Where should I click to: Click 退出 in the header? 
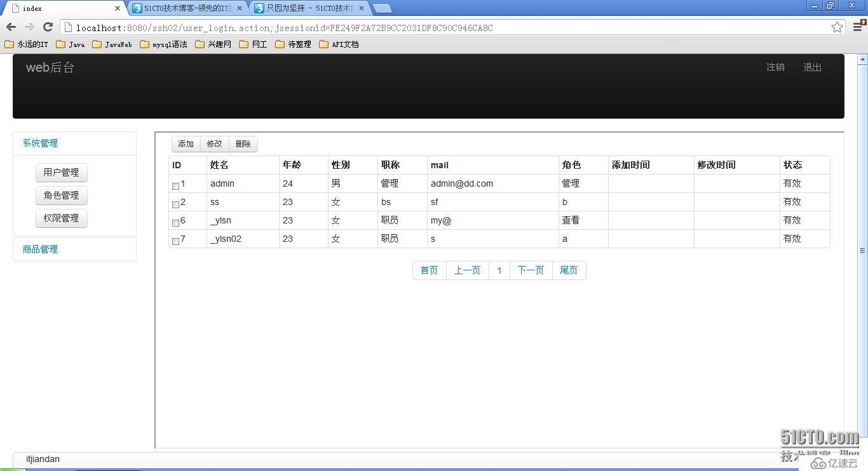(x=812, y=67)
